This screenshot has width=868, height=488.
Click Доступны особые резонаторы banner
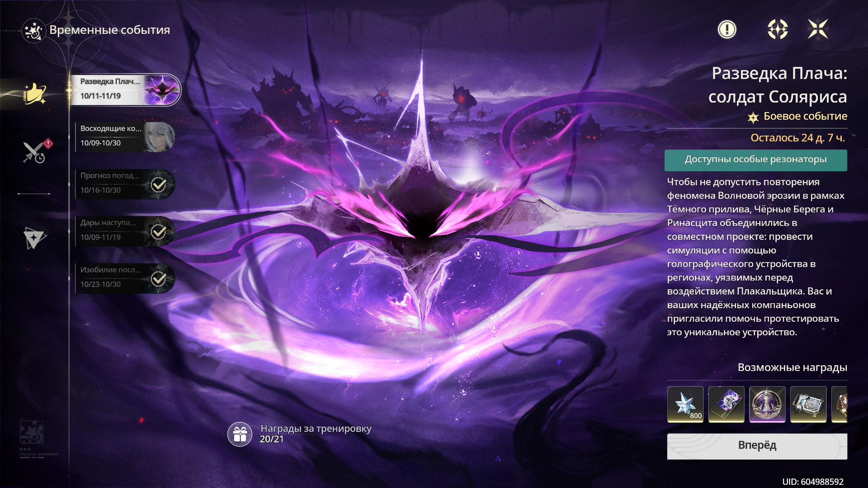(x=755, y=160)
